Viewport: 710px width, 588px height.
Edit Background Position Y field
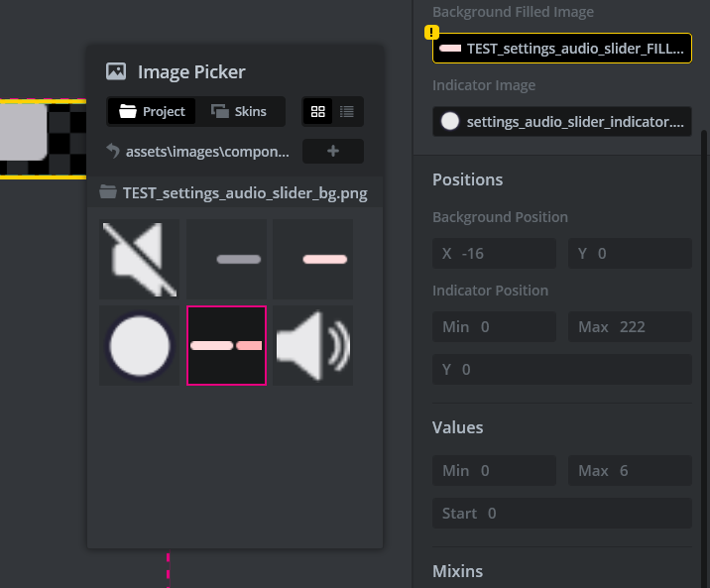pos(630,254)
